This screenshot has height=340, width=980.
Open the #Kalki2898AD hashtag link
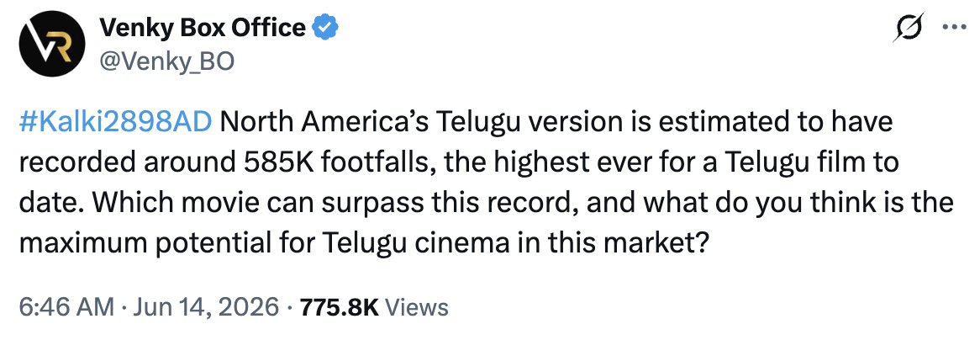pos(116,122)
